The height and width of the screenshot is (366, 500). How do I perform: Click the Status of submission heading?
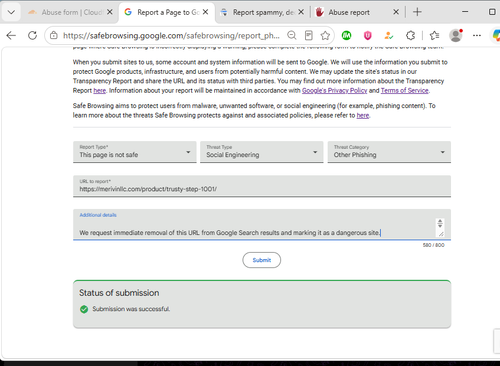pyautogui.click(x=119, y=293)
